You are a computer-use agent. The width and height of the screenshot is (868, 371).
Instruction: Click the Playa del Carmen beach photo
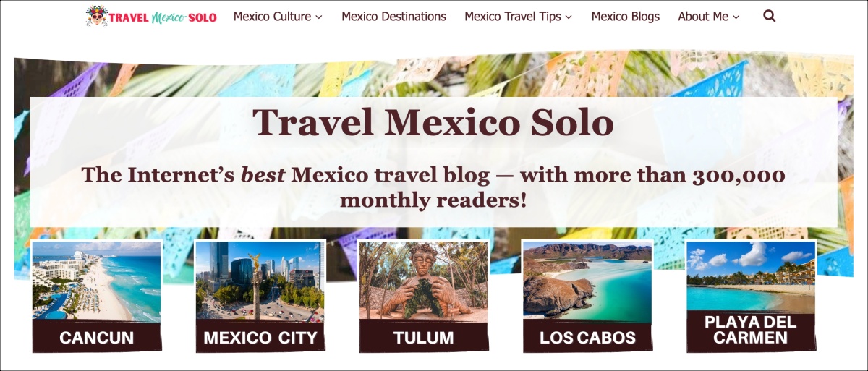pos(751,276)
